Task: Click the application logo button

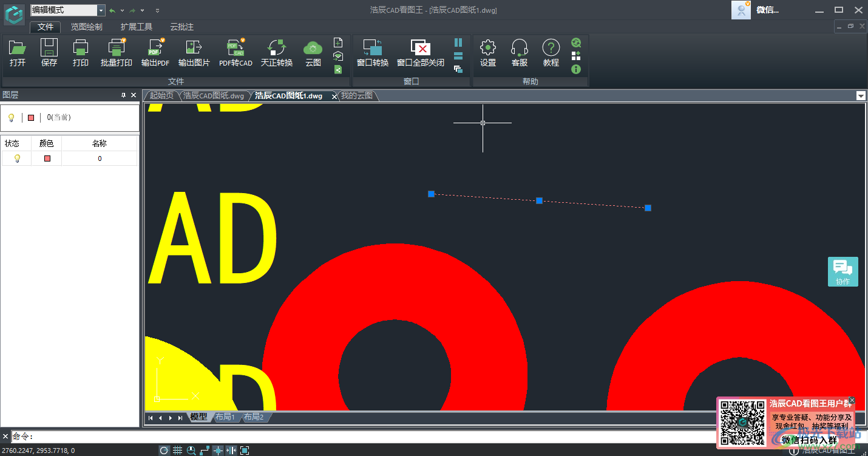Action: coord(13,14)
